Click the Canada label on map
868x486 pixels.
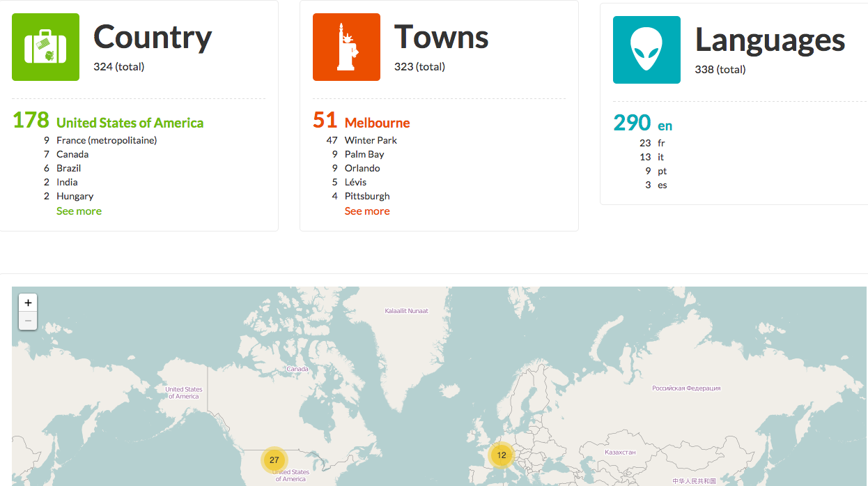(x=297, y=369)
